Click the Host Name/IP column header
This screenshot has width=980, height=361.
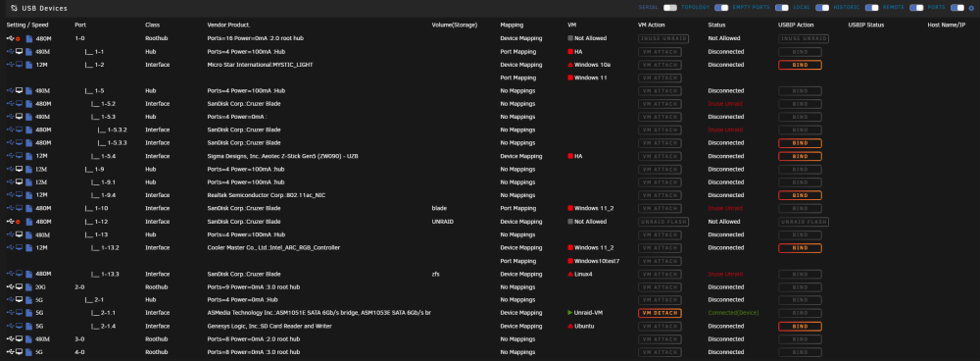(x=946, y=26)
